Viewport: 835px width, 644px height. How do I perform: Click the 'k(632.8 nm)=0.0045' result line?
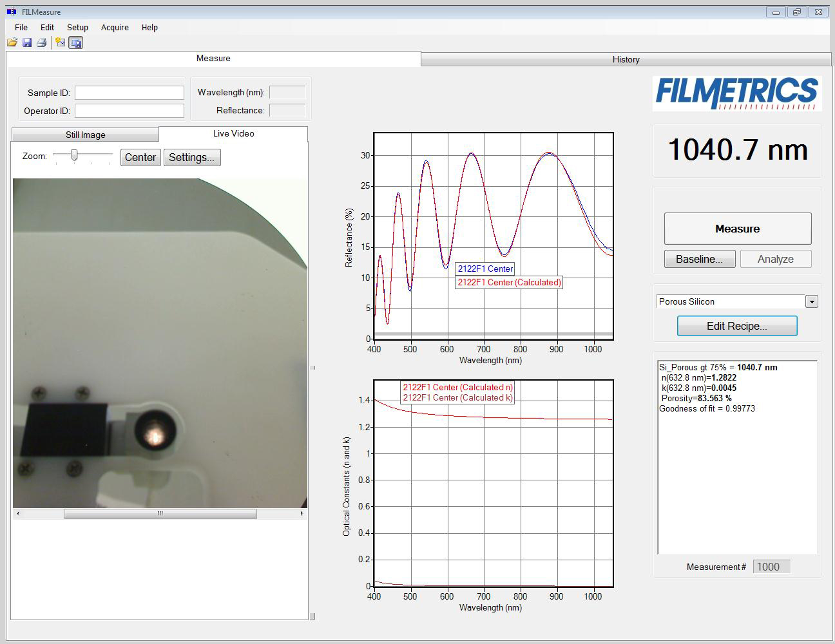pos(699,388)
